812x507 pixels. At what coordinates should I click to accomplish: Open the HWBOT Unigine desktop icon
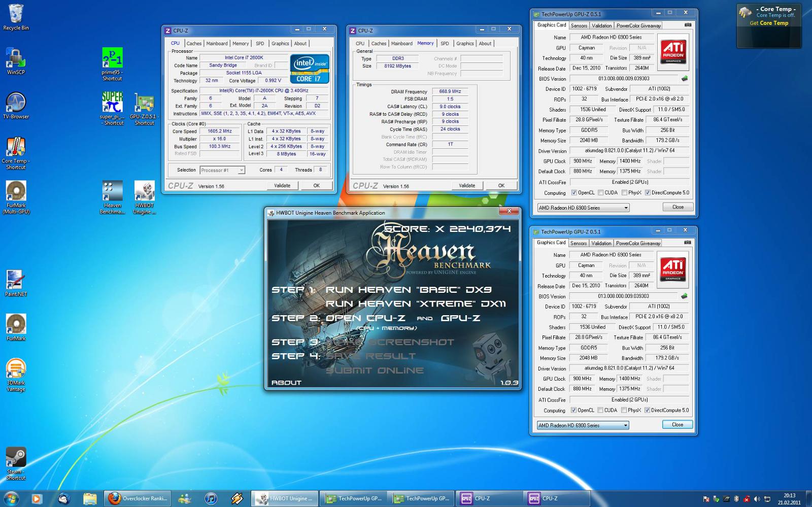144,198
